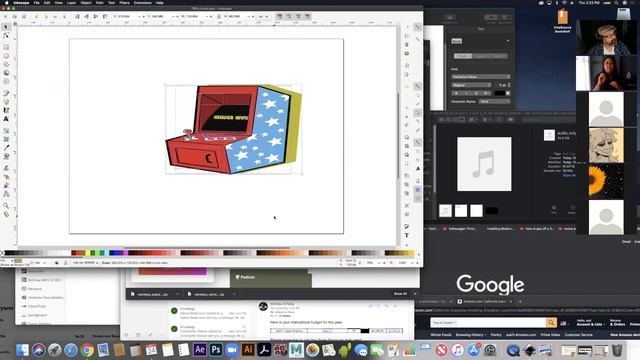This screenshot has height=360, width=640.
Task: Open Acrobat from the dock
Action: click(x=264, y=350)
